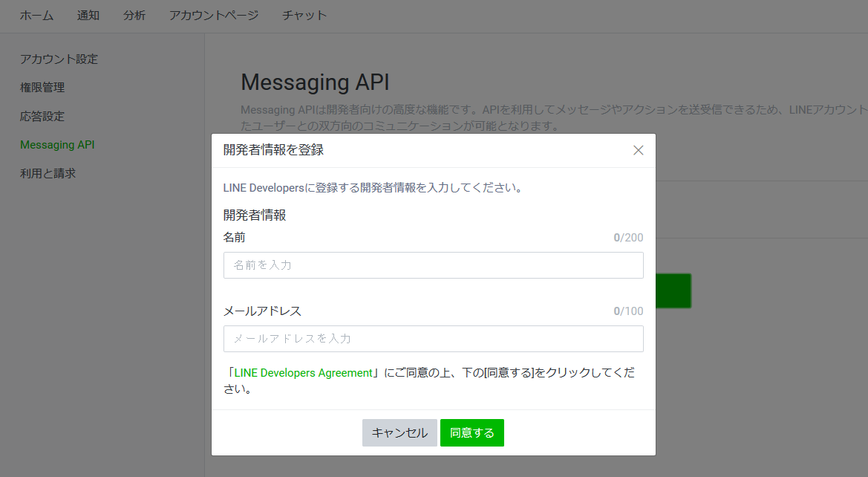This screenshot has height=477, width=868.
Task: Go to the アカウントページ tab
Action: (214, 16)
